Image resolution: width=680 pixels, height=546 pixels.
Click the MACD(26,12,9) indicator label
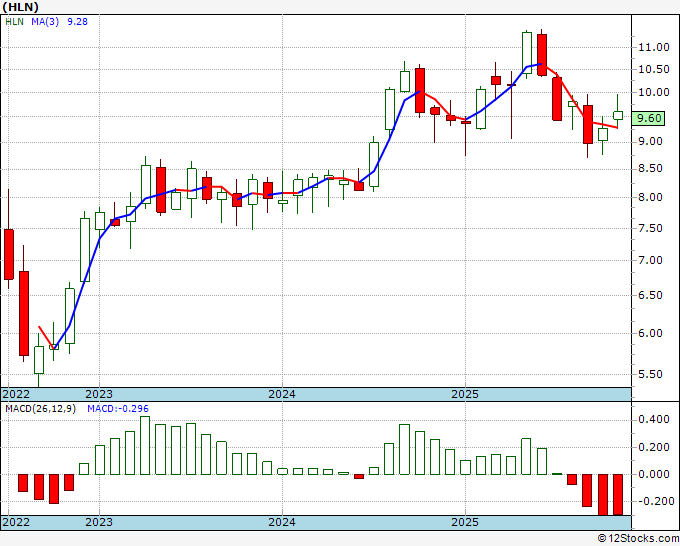pyautogui.click(x=40, y=409)
